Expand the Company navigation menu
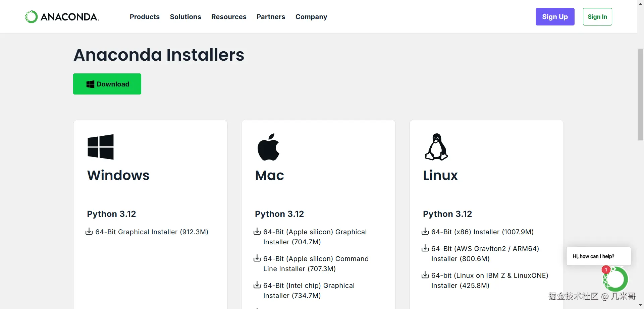Screen dimensions: 644x309 pos(311,17)
